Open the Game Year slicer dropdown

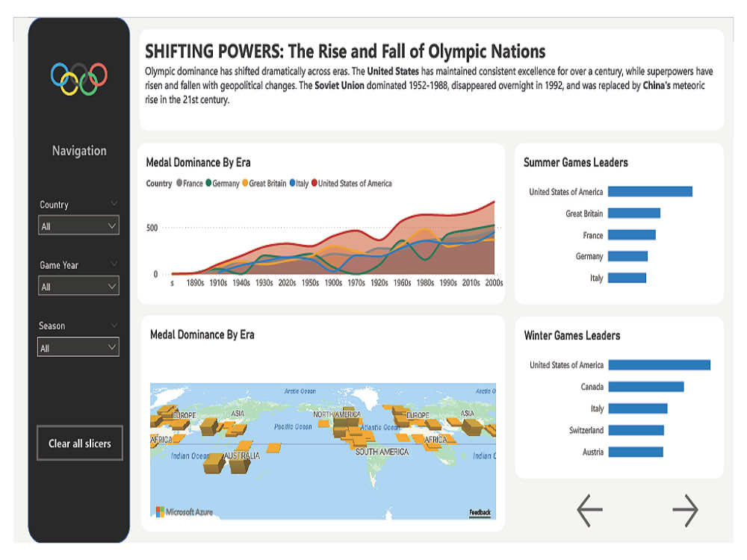tap(78, 286)
